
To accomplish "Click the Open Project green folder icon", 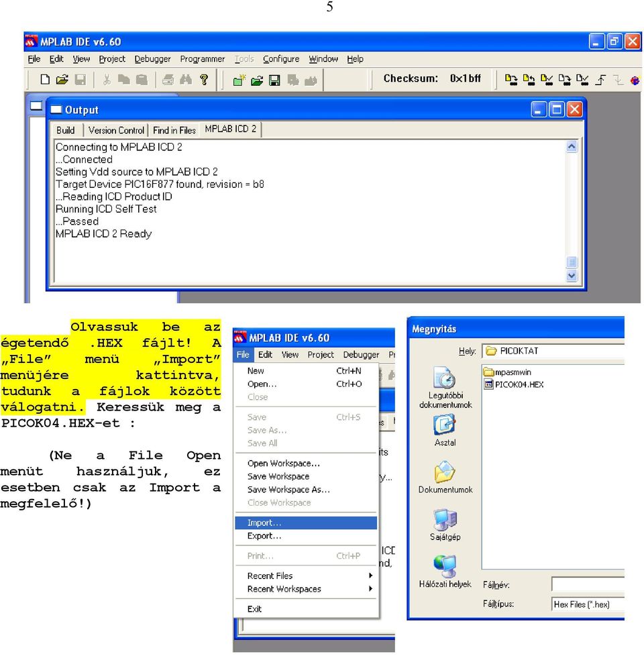I will [x=257, y=80].
